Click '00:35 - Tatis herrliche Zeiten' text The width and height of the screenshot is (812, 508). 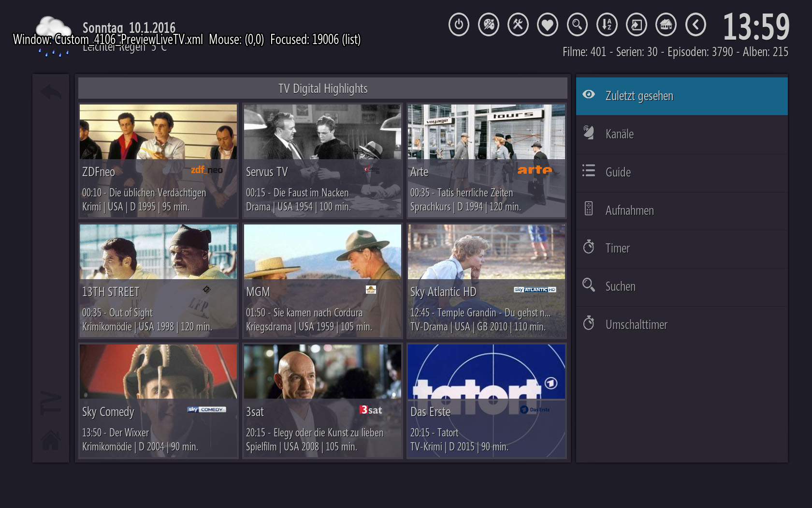[x=462, y=193]
